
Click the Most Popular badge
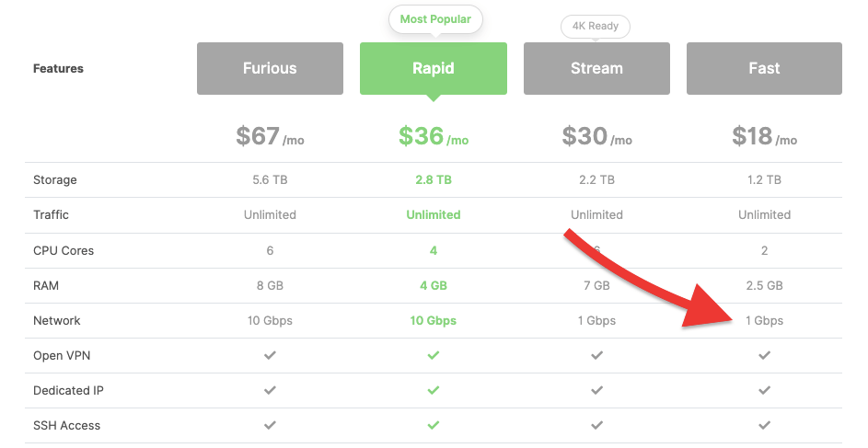click(x=435, y=19)
